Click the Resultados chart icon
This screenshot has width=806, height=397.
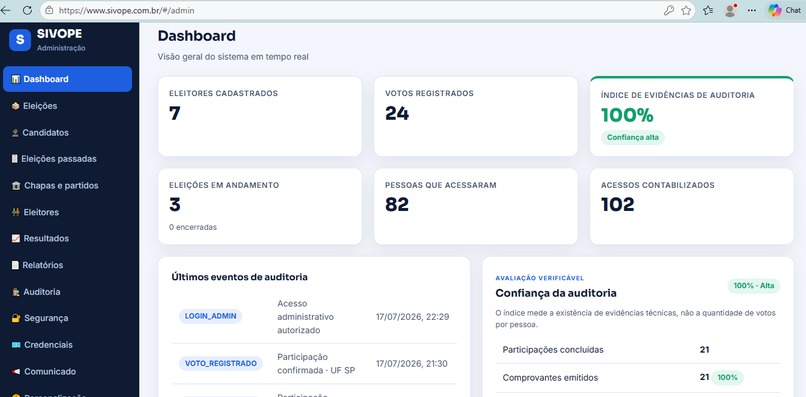point(16,239)
